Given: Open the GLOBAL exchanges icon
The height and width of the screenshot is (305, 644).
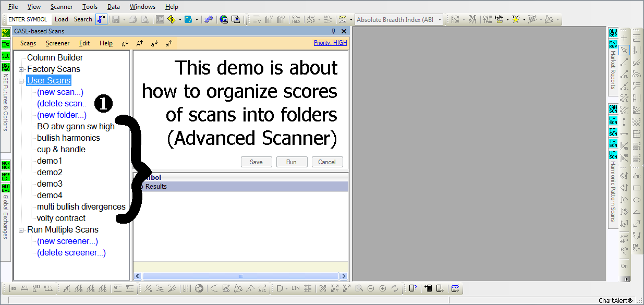Looking at the screenshot, I should tap(6, 189).
